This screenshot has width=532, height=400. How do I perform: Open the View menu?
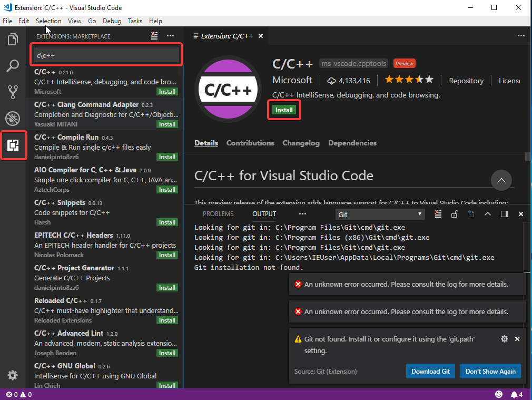tap(74, 21)
